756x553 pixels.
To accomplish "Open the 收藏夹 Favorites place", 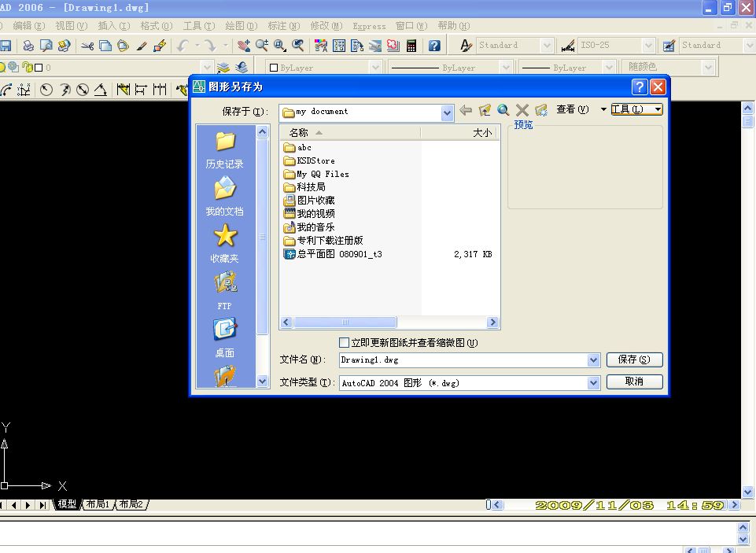I will [225, 244].
